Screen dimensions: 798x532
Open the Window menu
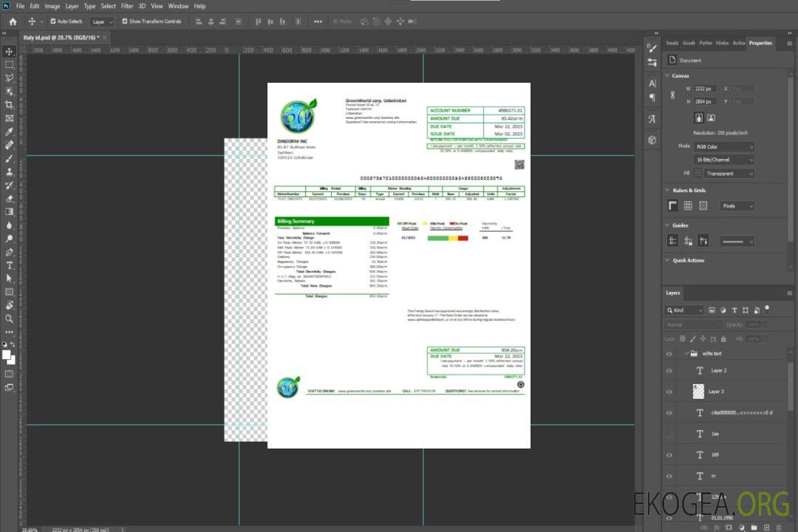178,6
